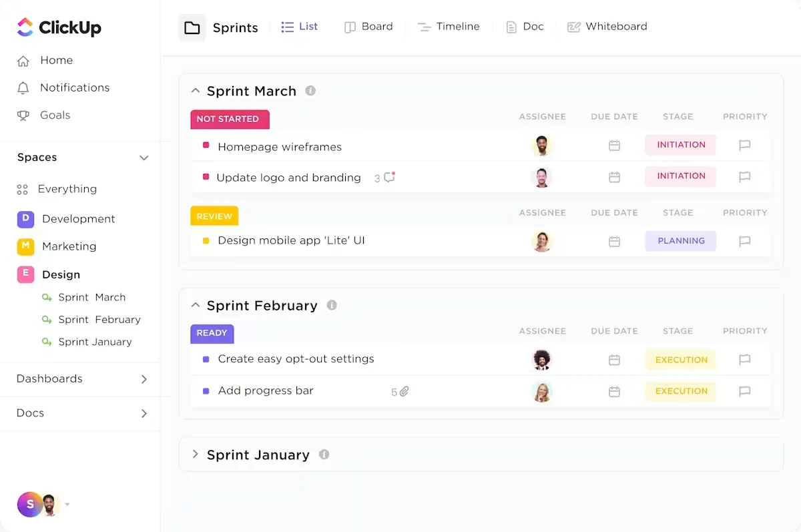Click status square for Add progress bar
Image resolution: width=801 pixels, height=532 pixels.
pos(206,391)
